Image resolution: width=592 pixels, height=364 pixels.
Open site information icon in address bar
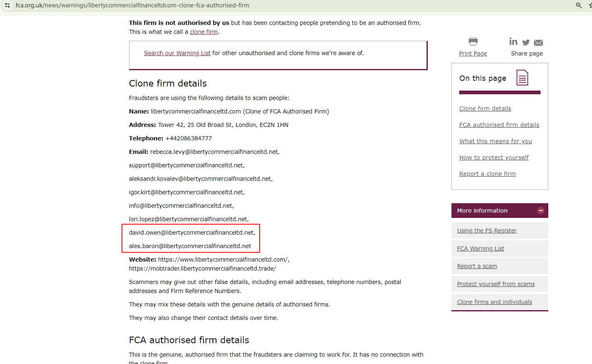click(x=7, y=5)
